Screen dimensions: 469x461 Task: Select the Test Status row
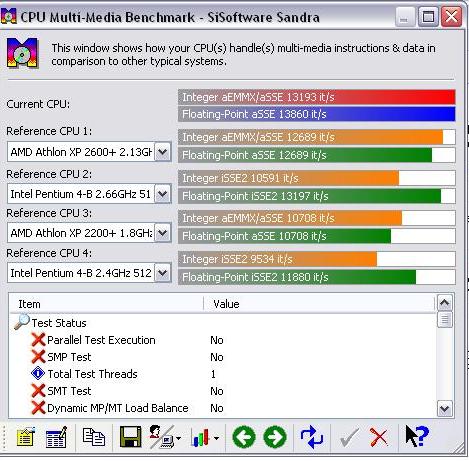point(59,323)
